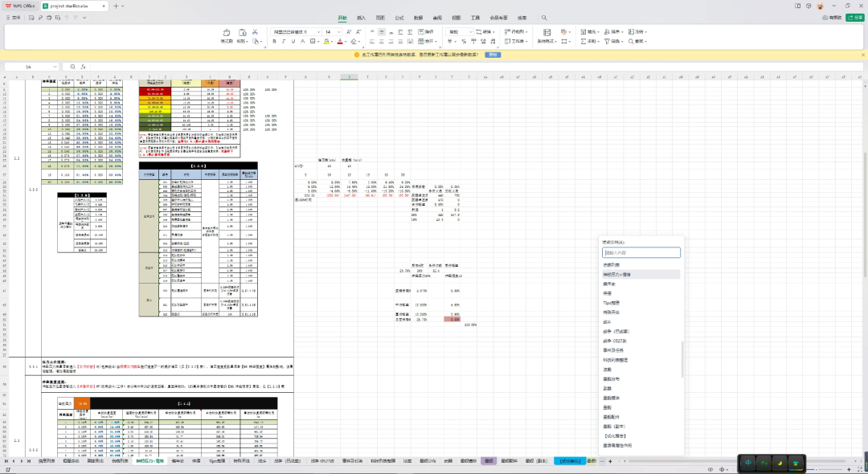Toggle bold formatting

point(274,42)
